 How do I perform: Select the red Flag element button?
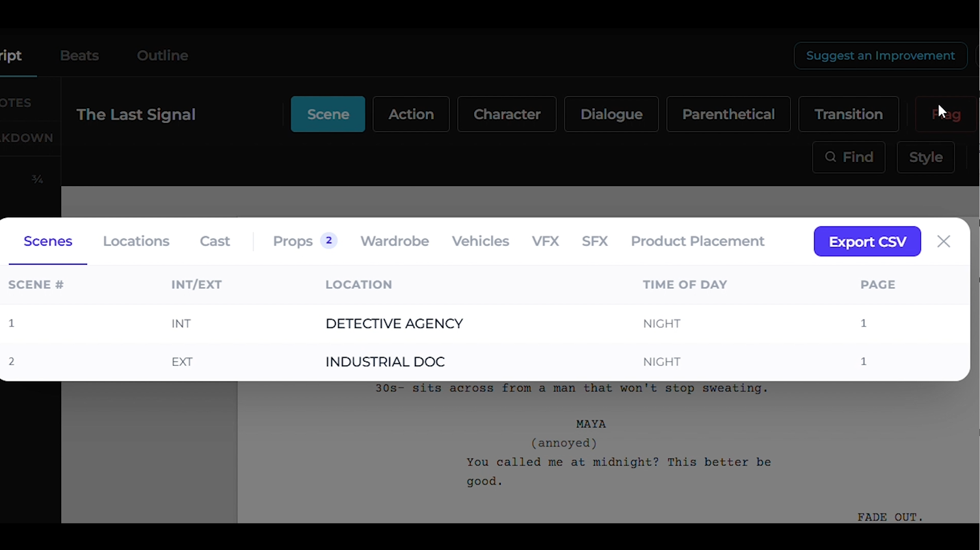[x=947, y=114]
